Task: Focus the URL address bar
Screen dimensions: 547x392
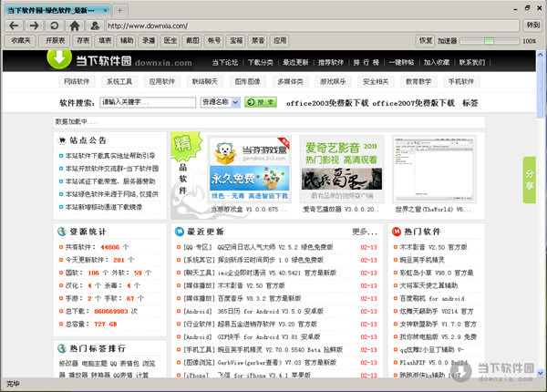Action: [x=313, y=26]
